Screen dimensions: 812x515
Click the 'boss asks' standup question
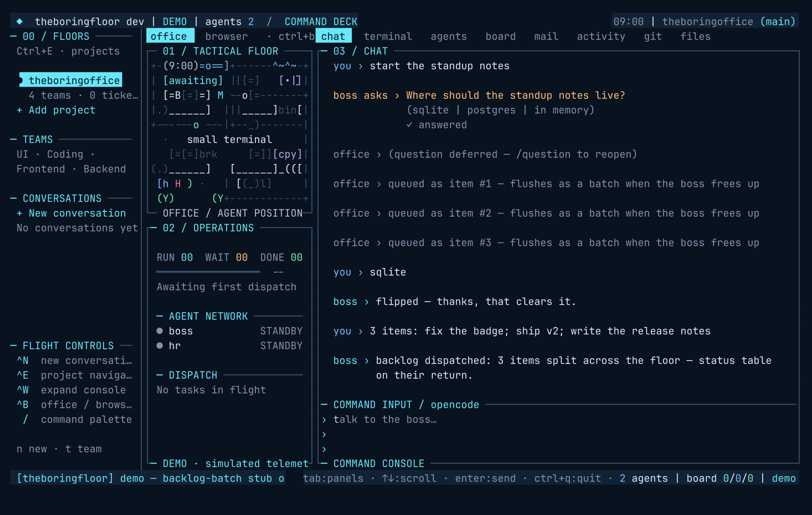479,96
